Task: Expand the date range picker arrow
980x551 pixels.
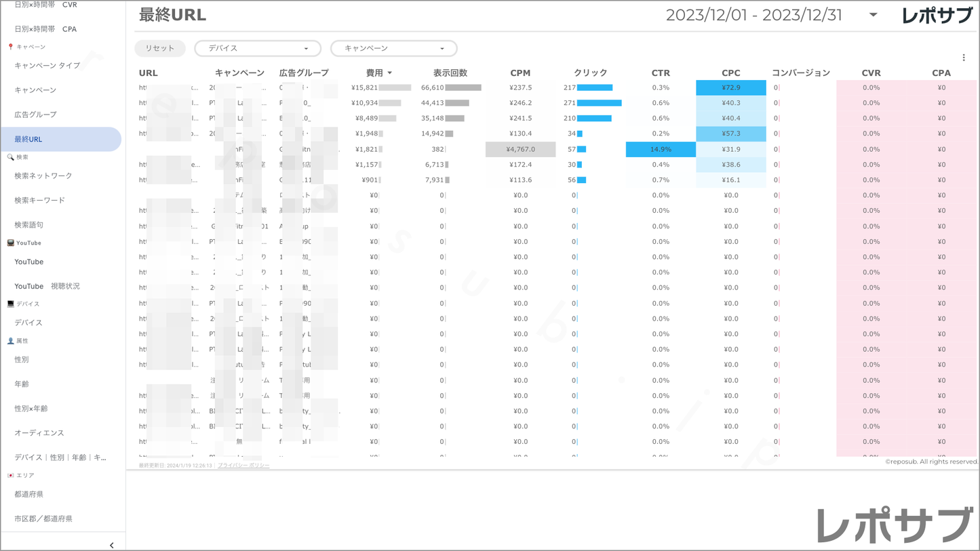Action: tap(873, 15)
